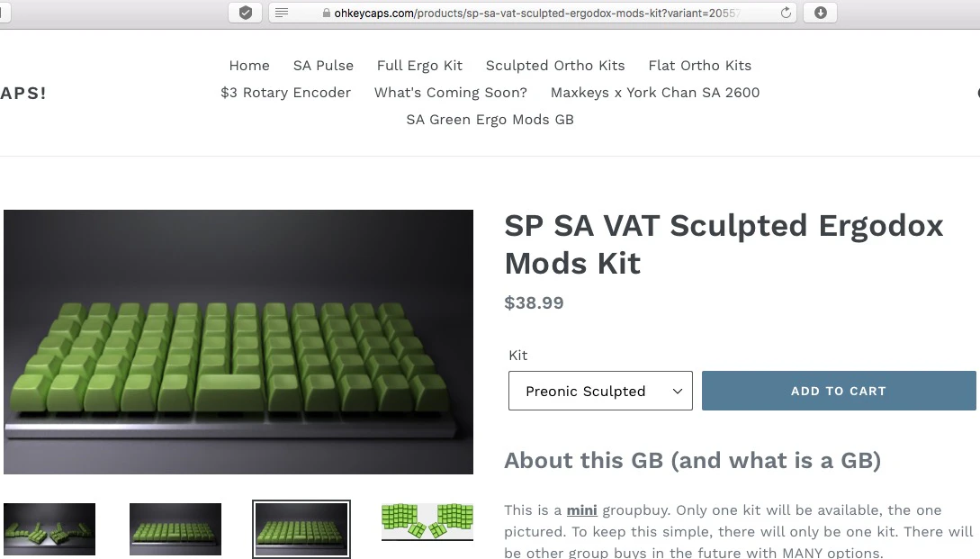Select the green layout diagram thumbnail
The width and height of the screenshot is (980, 559).
(x=427, y=521)
